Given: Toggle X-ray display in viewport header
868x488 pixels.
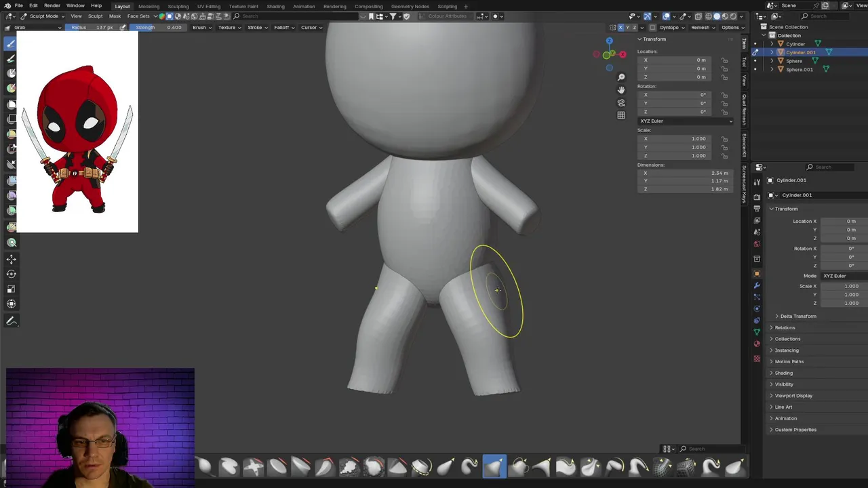Looking at the screenshot, I should click(698, 16).
